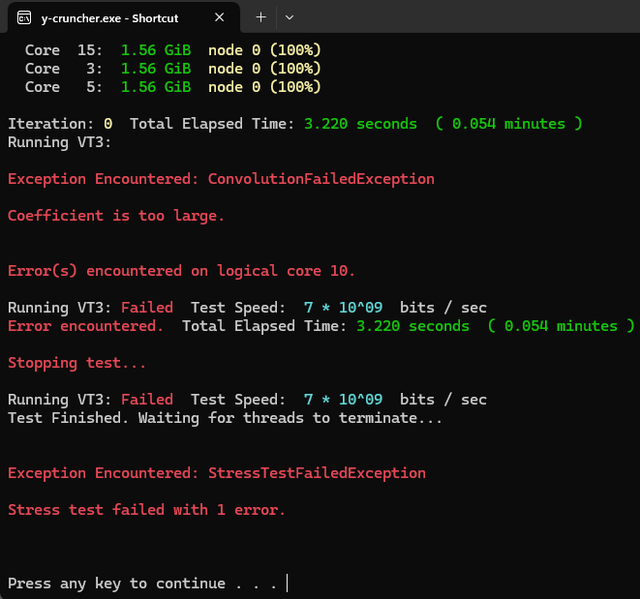Click the ConvolutionFailedException error text
The image size is (640, 599).
point(321,179)
